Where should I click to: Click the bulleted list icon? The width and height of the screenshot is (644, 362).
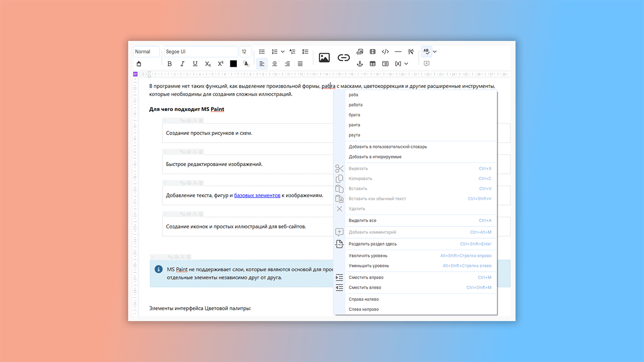[262, 52]
